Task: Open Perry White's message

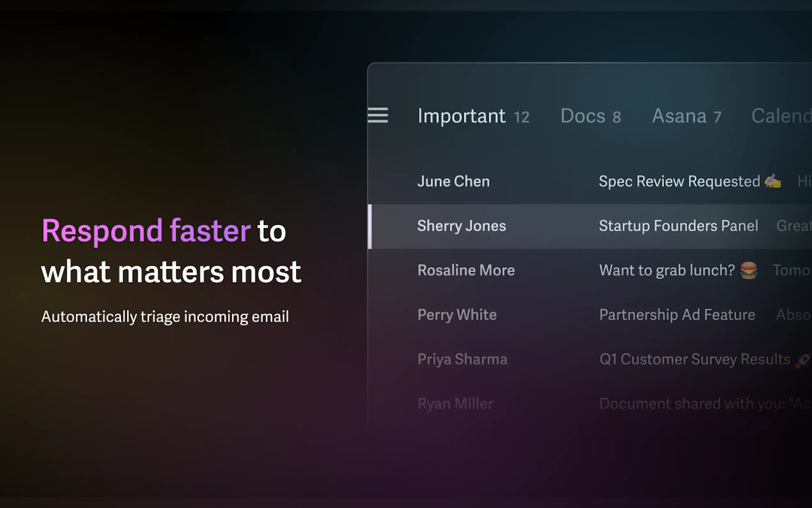Action: [457, 315]
